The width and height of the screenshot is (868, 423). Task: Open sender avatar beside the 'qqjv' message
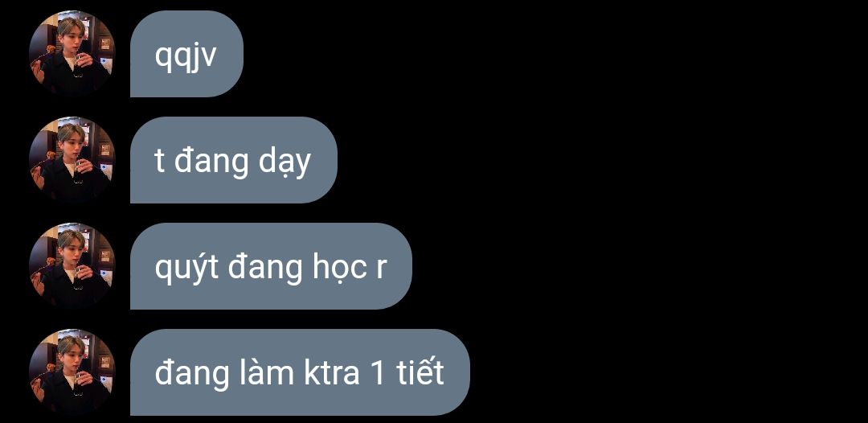[72, 54]
